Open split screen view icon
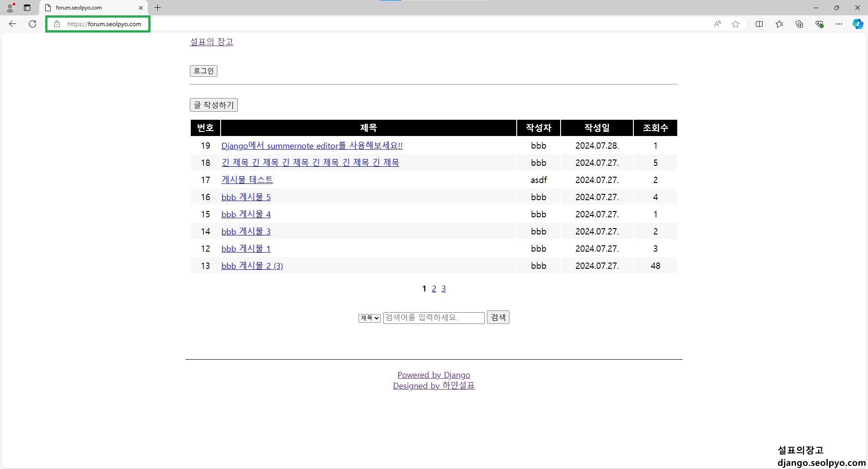This screenshot has height=469, width=868. coord(759,24)
